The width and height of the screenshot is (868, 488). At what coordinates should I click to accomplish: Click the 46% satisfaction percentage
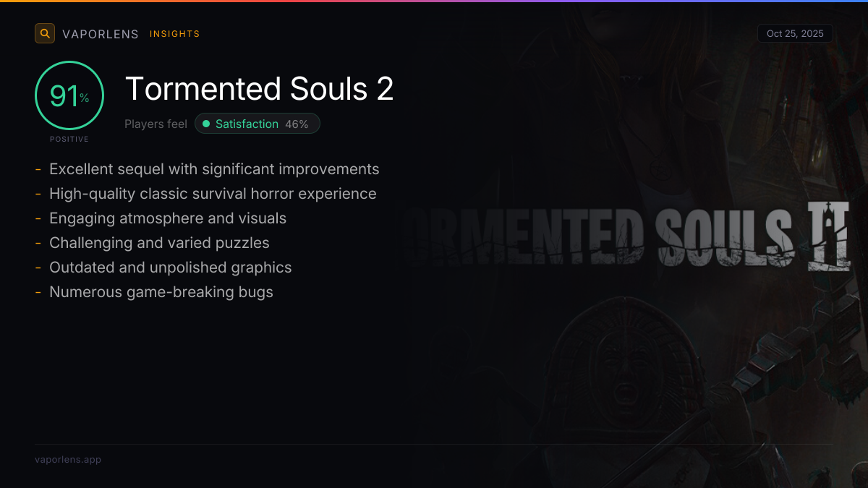pos(297,124)
